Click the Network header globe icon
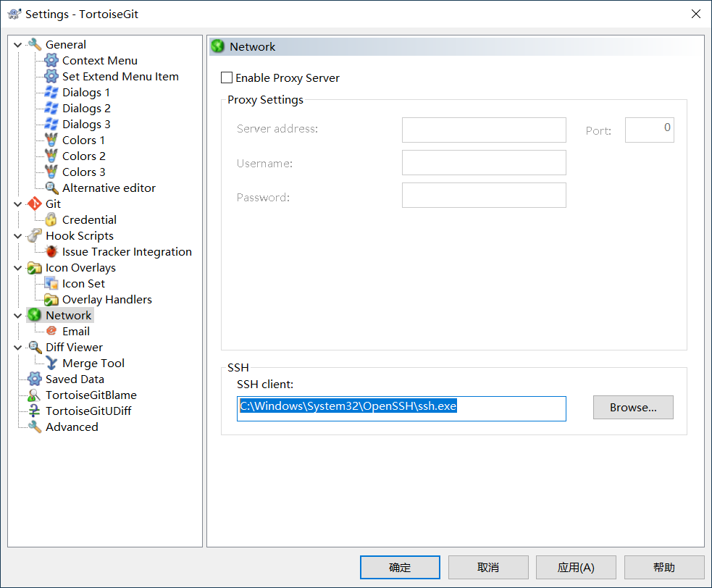Viewport: 712px width, 588px height. 218,46
